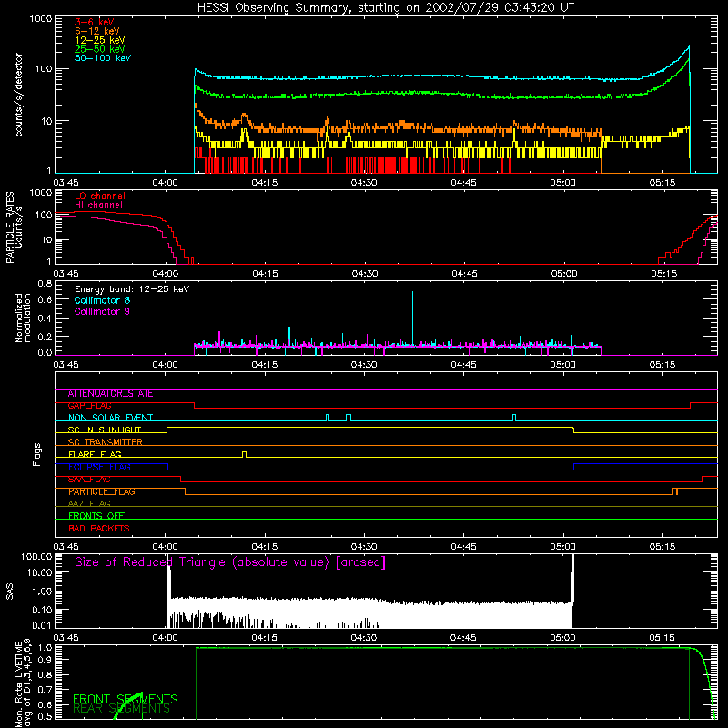Viewport: 728px width, 728px height.
Task: Click the FLARE_FLAG label
Action: click(95, 454)
